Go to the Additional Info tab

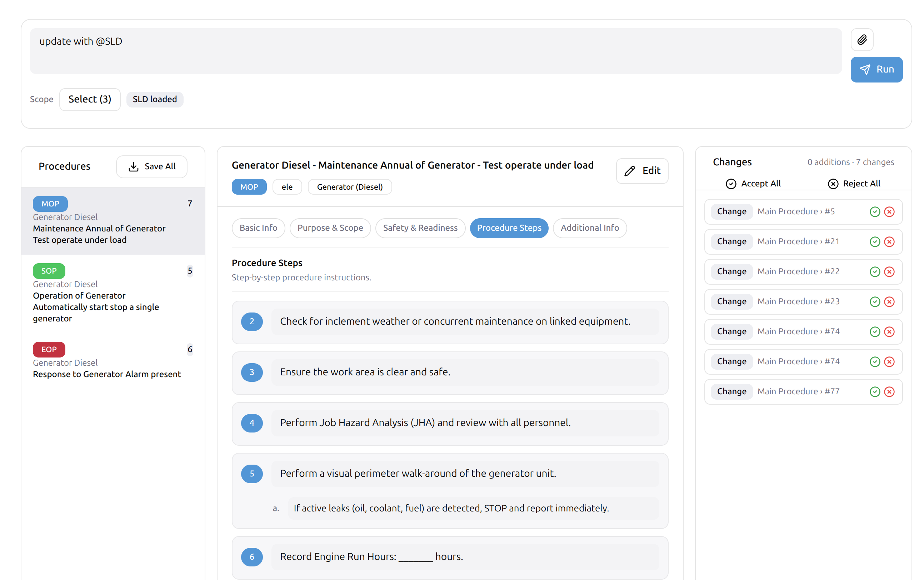[590, 228]
